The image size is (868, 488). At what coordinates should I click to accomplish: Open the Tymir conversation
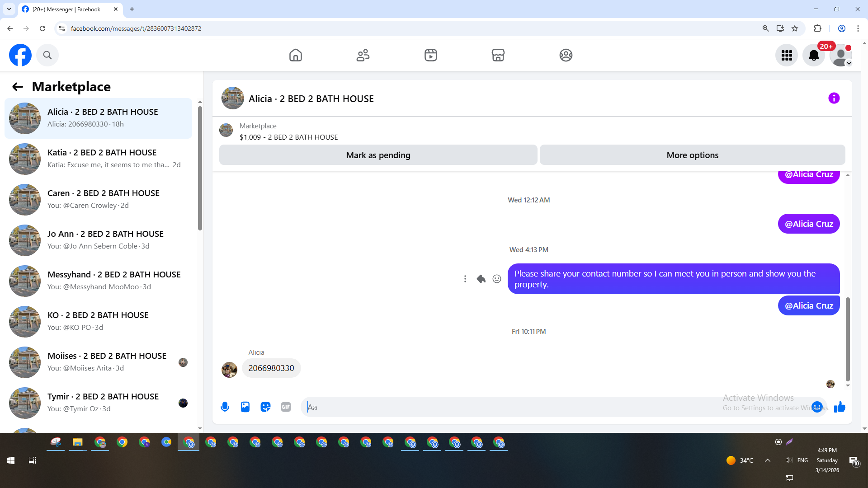click(x=98, y=403)
